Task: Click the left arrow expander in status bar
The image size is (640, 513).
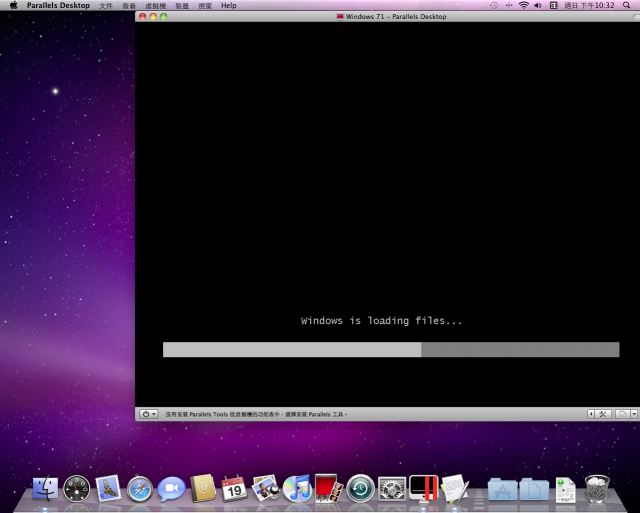Action: 591,414
